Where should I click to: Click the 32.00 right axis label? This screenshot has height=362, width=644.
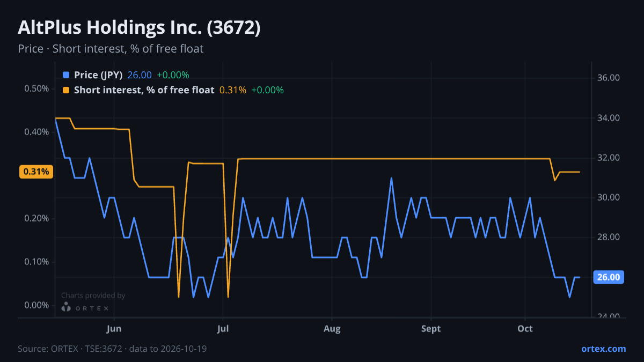pyautogui.click(x=609, y=158)
